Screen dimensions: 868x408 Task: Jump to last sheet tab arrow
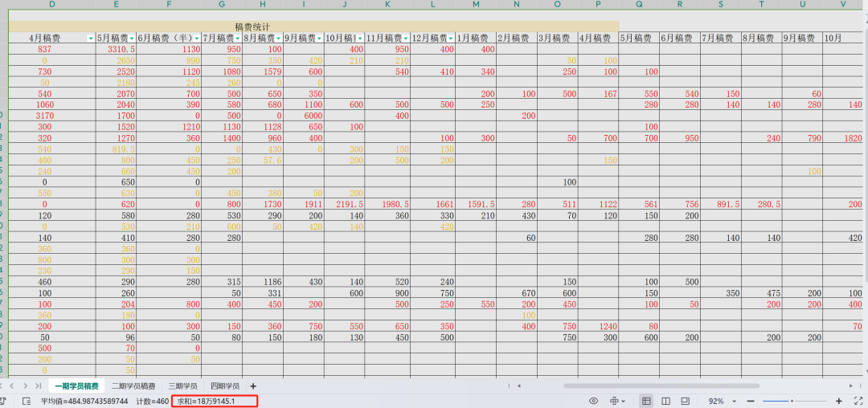pyautogui.click(x=39, y=386)
